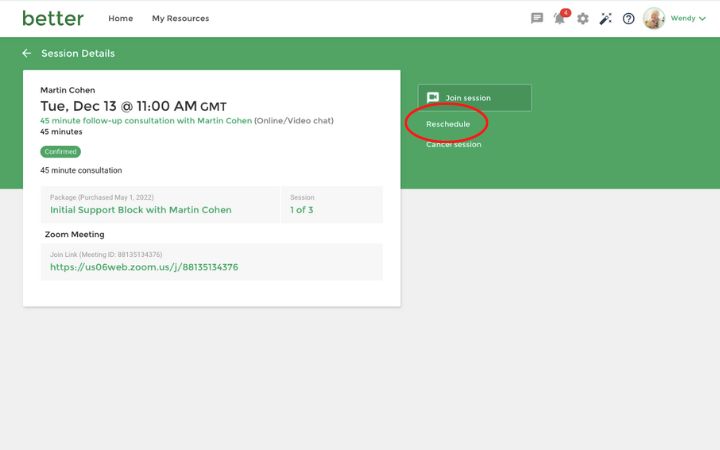The height and width of the screenshot is (450, 720).
Task: Click the Package Purchased May 1, 2022 label
Action: (x=102, y=197)
